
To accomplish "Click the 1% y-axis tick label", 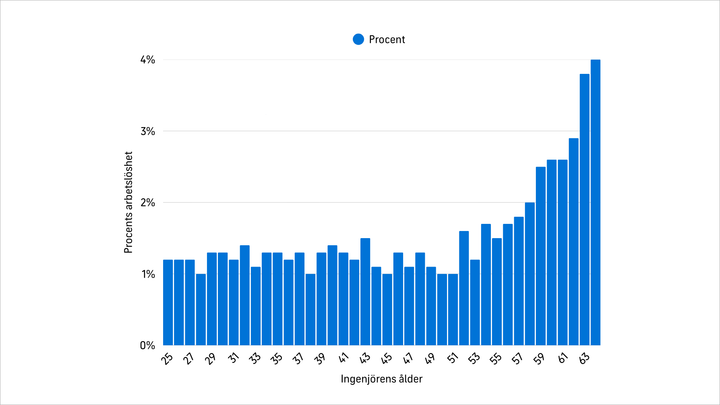I will click(x=147, y=274).
